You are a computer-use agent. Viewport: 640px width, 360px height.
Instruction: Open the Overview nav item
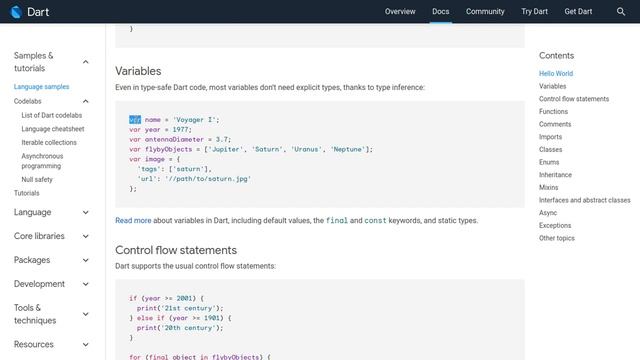400,11
